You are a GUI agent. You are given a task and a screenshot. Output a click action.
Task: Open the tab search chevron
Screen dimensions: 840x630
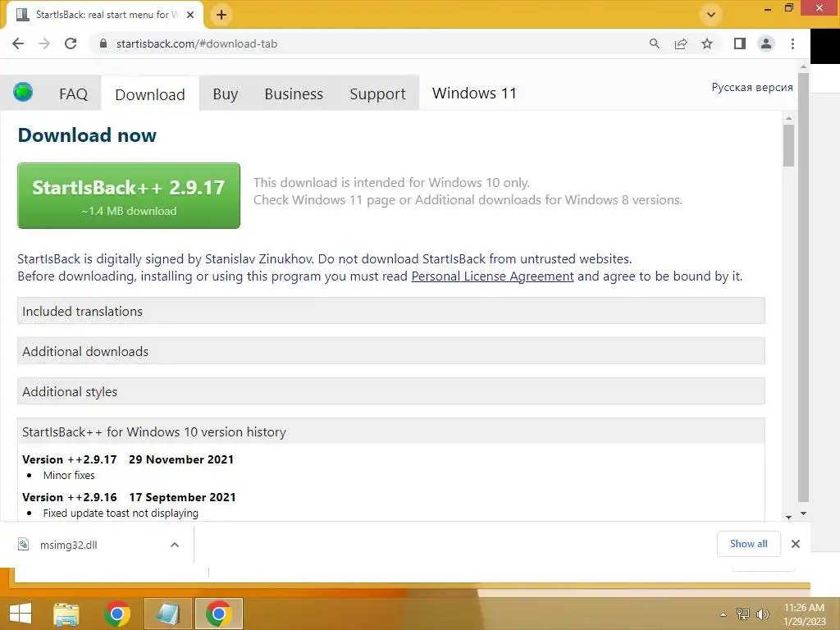click(x=711, y=15)
